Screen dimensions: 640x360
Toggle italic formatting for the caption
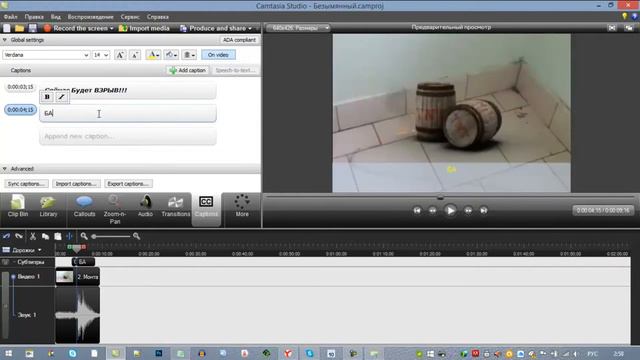(61, 97)
